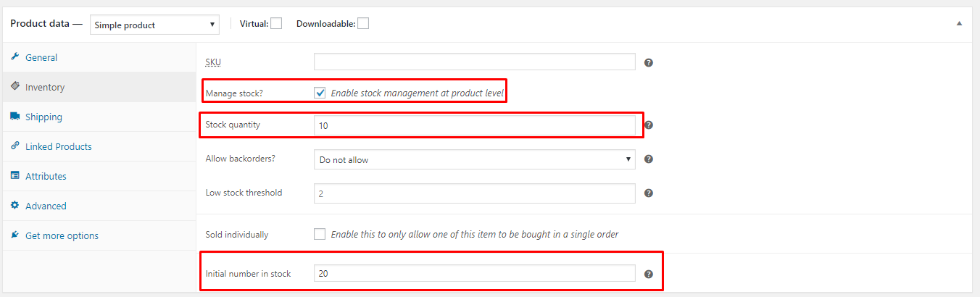This screenshot has height=297, width=980.
Task: Switch to the Attributes tab
Action: (46, 176)
